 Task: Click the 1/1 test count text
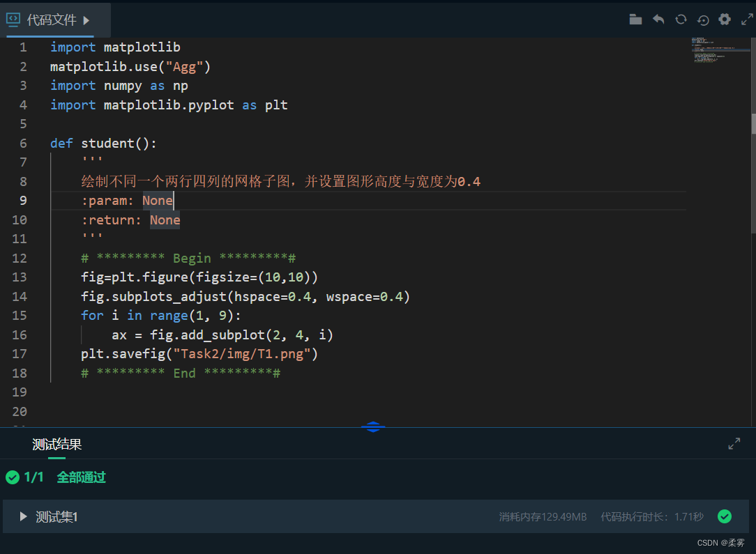pos(33,477)
